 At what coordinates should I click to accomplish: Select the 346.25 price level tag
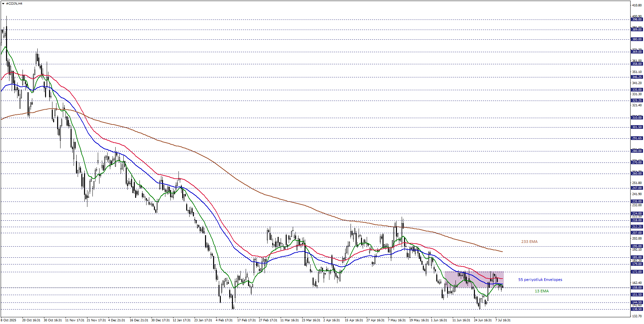point(637,77)
